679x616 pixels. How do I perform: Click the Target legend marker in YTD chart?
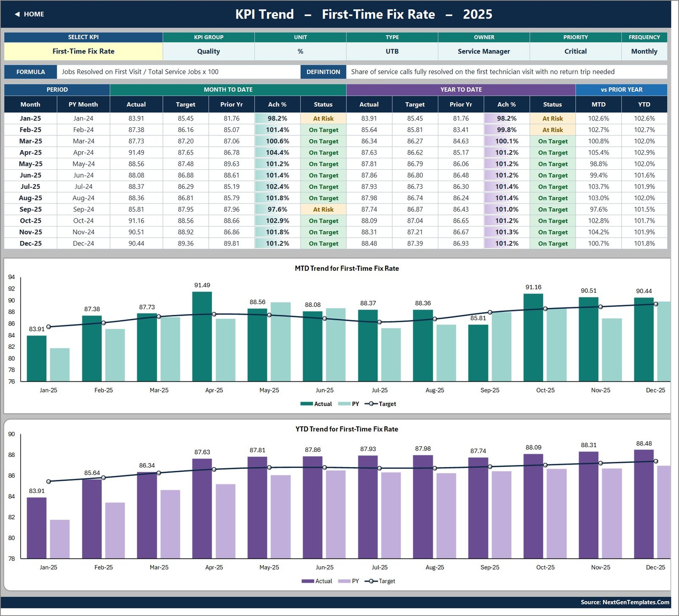371,581
